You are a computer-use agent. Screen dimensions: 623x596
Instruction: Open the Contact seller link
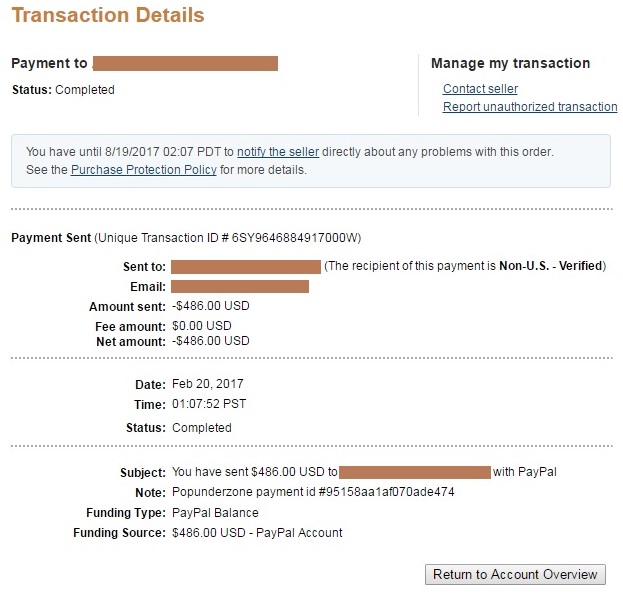coord(480,89)
